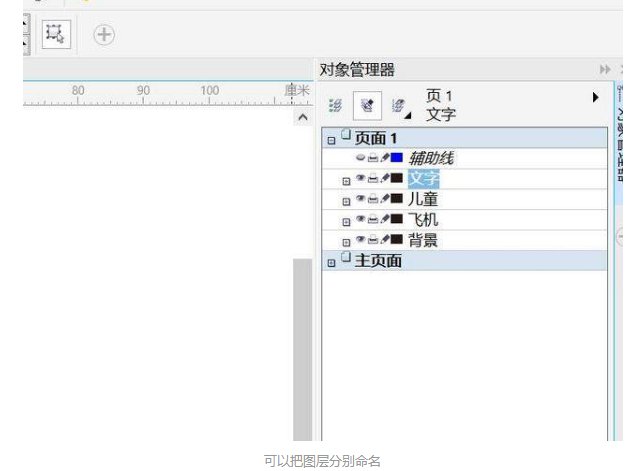This screenshot has height=471, width=643.
Task: Click black color swatch of 儿童 layer
Action: (x=397, y=198)
